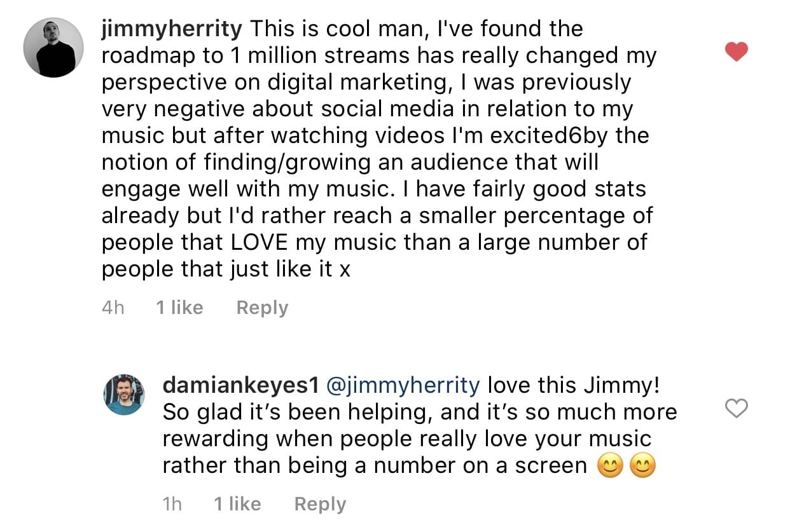
Task: Click the 1h timestamp on the reply
Action: [172, 504]
